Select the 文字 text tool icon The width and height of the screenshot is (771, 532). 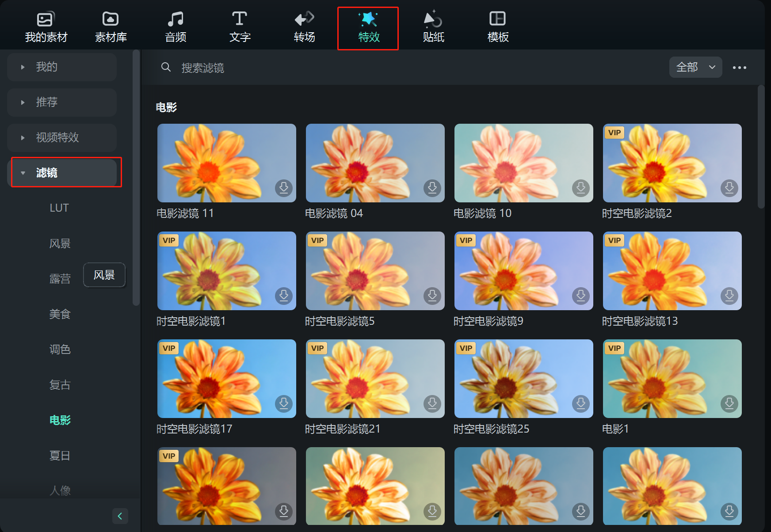[240, 19]
